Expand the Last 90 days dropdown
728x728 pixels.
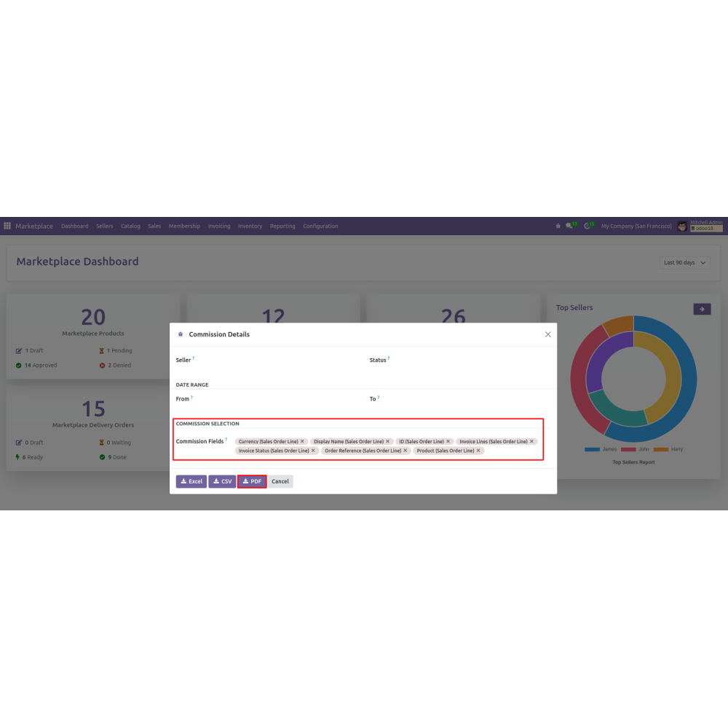pos(685,263)
